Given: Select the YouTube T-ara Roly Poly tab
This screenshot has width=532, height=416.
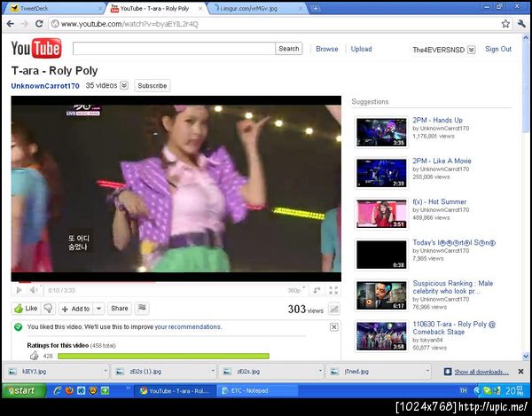Looking at the screenshot, I should click(154, 9).
